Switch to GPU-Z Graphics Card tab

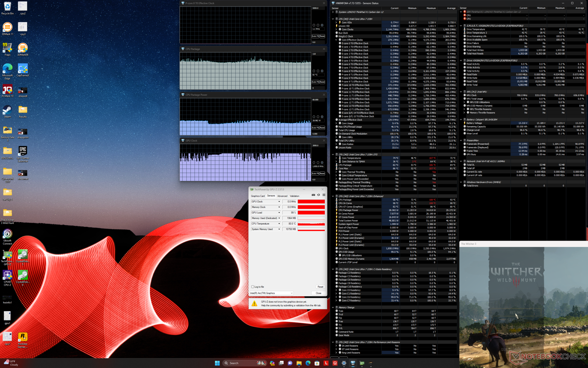pyautogui.click(x=258, y=196)
